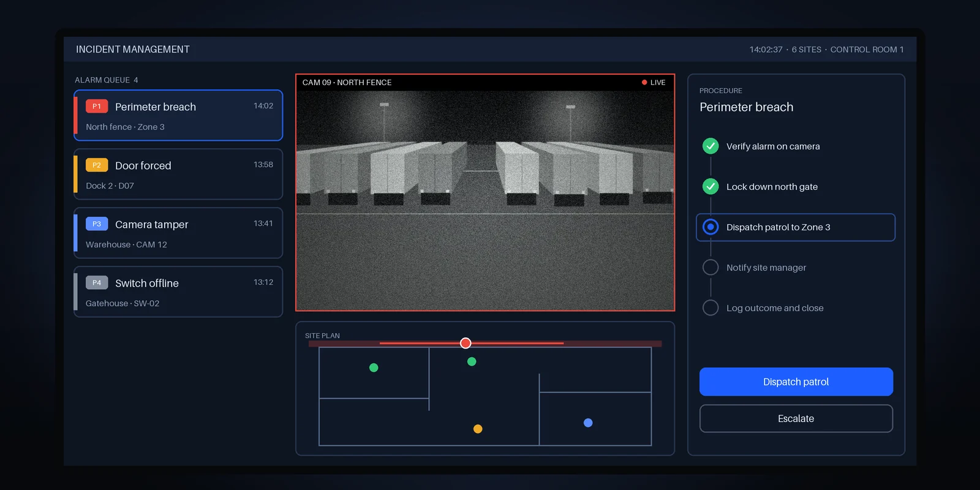Open the Door forced alarm
The width and height of the screenshot is (980, 490).
coord(178,174)
